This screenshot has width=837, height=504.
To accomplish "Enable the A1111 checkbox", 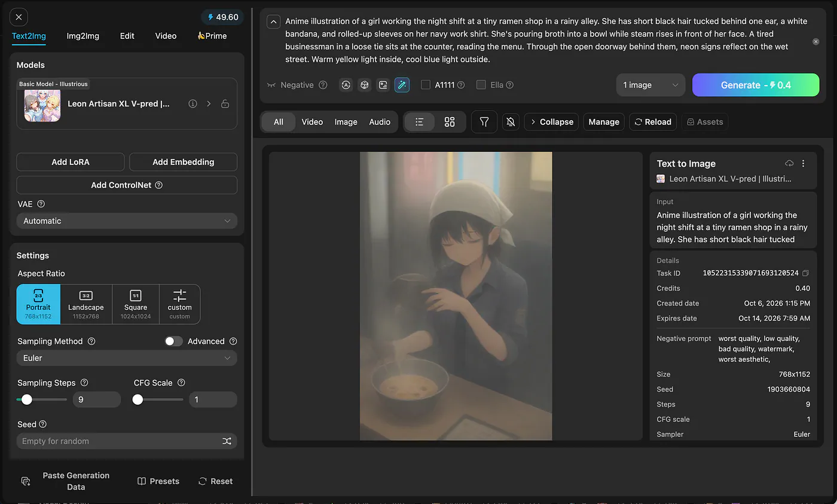I will point(426,85).
